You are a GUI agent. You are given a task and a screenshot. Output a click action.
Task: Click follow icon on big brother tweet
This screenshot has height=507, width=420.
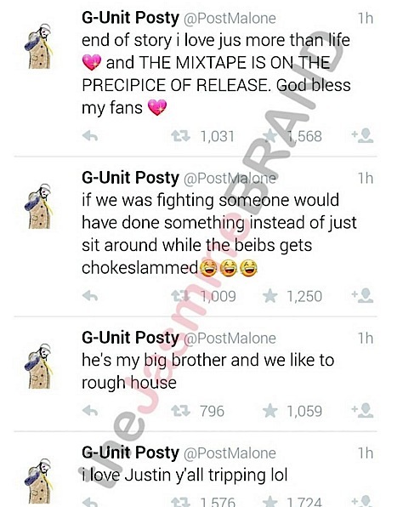point(363,411)
